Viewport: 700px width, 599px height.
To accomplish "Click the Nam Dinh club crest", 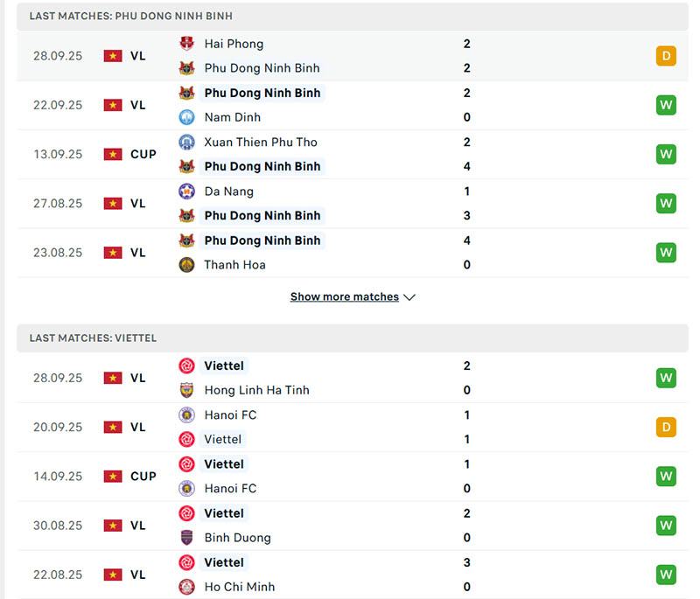I will [x=186, y=117].
